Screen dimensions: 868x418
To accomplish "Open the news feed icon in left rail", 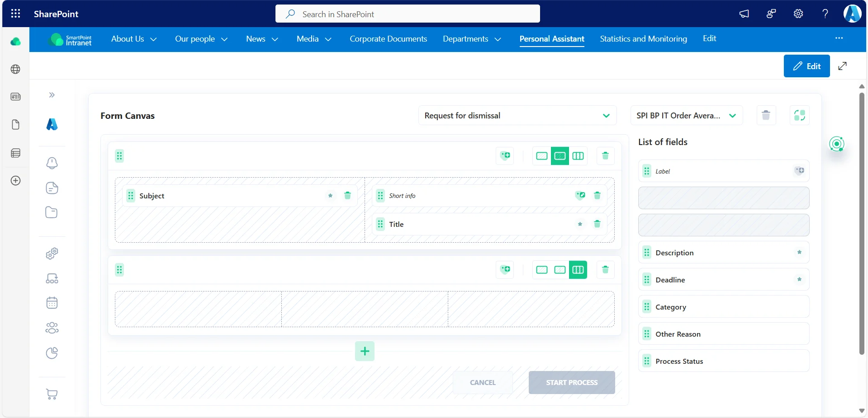I will [15, 97].
